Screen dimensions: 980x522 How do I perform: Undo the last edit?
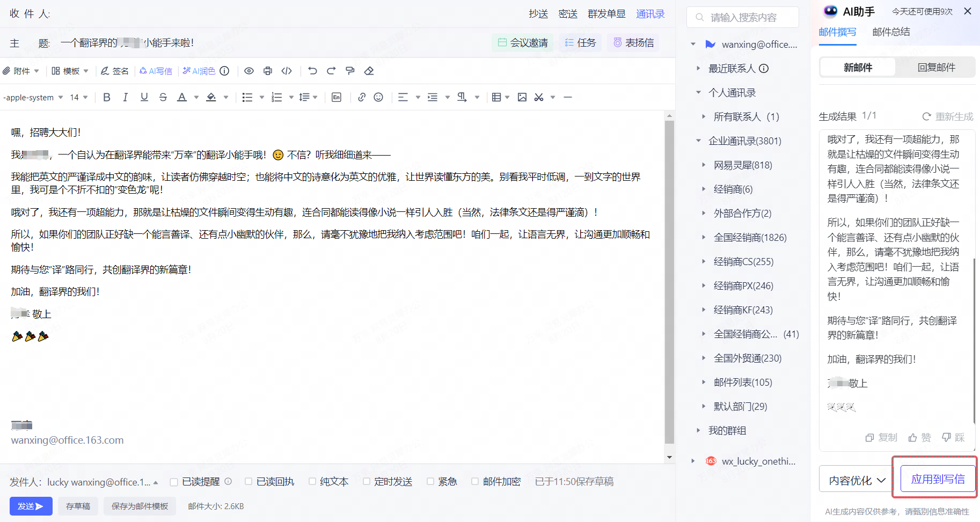click(x=312, y=71)
